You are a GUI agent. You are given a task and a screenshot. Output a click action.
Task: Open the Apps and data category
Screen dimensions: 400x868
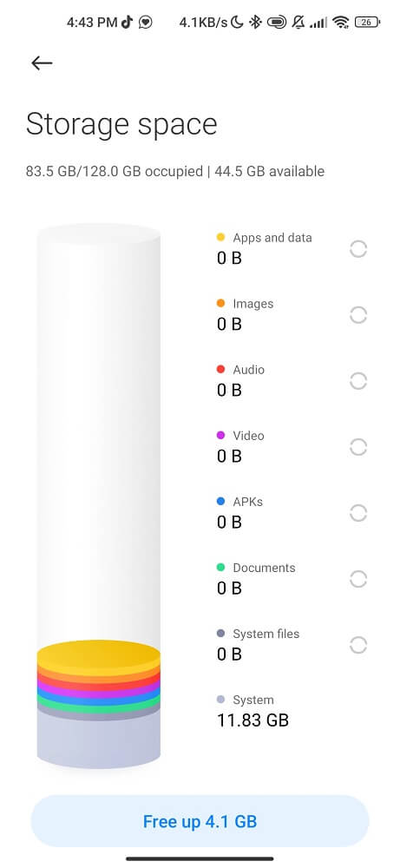[x=292, y=248]
